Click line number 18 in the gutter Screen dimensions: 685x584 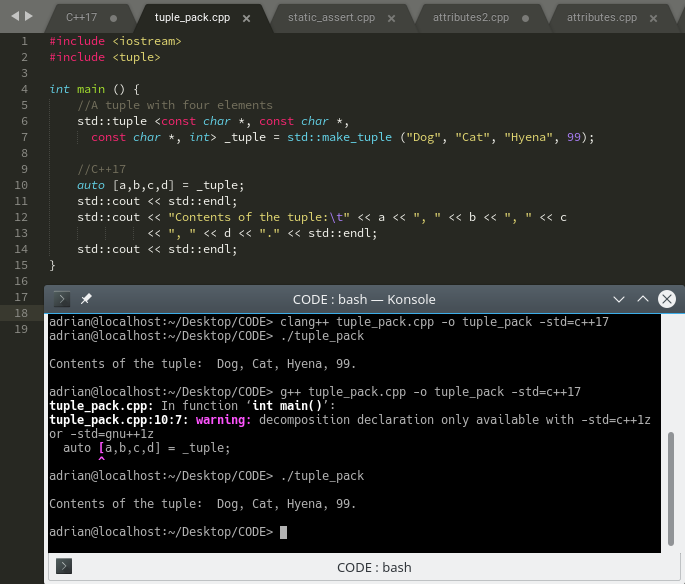[x=21, y=313]
